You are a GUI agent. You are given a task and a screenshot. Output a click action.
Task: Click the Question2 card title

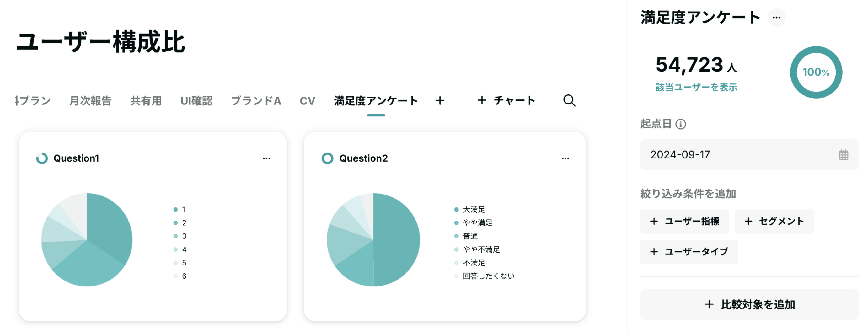tap(363, 158)
